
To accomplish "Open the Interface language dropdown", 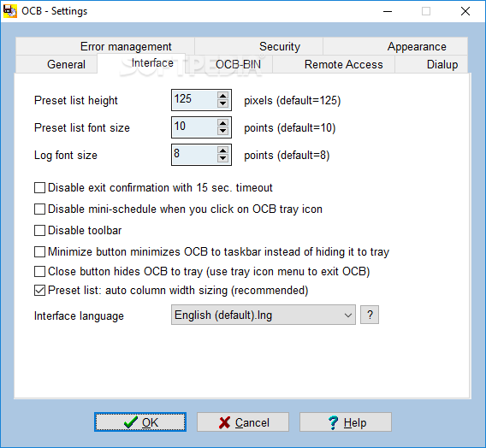I will tap(264, 315).
